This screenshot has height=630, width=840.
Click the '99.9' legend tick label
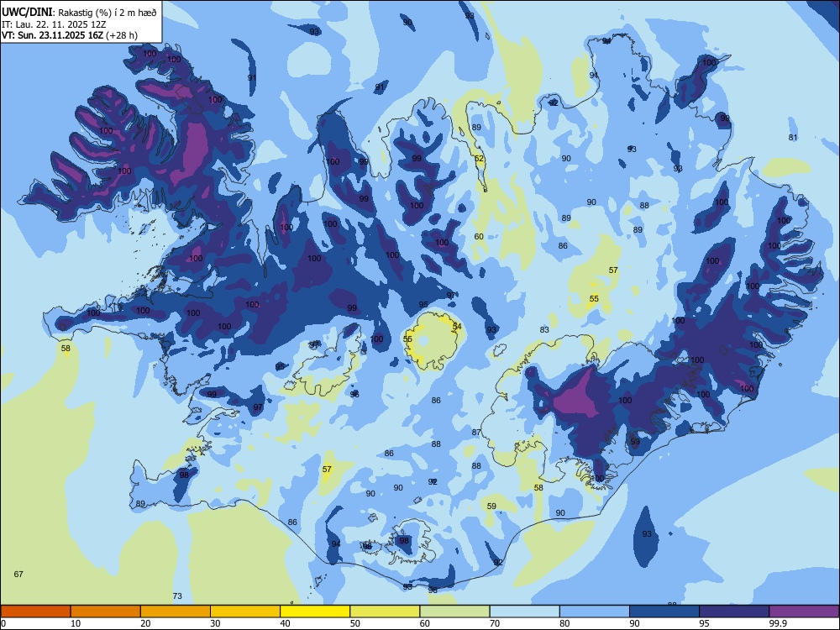coord(778,623)
